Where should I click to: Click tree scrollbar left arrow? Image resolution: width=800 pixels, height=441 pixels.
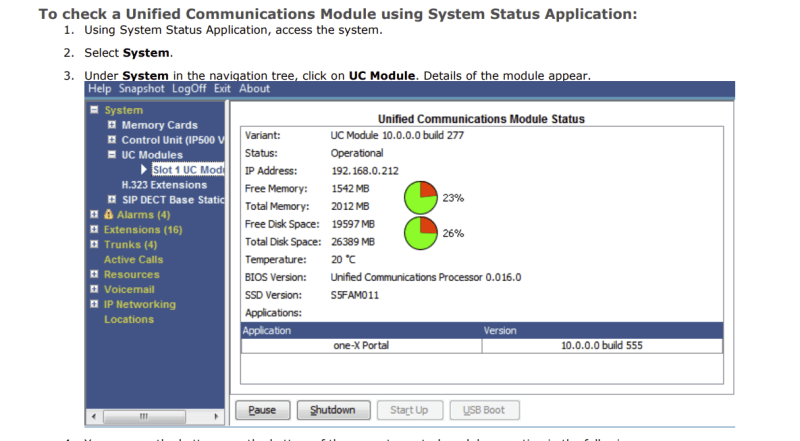coord(94,416)
